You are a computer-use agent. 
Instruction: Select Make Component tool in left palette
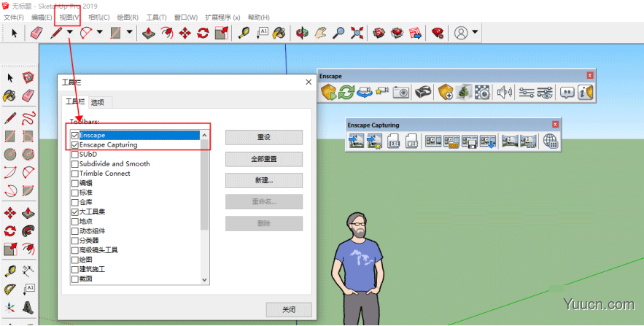tap(28, 77)
